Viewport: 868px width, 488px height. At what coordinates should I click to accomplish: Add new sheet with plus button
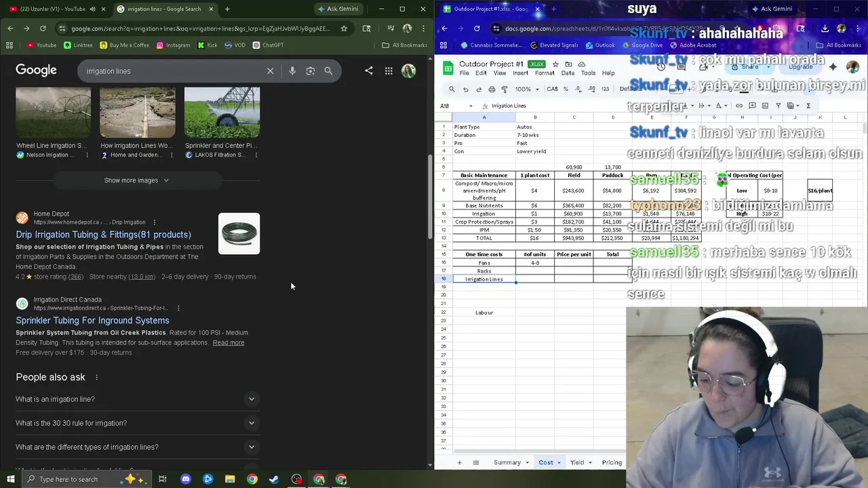(459, 462)
